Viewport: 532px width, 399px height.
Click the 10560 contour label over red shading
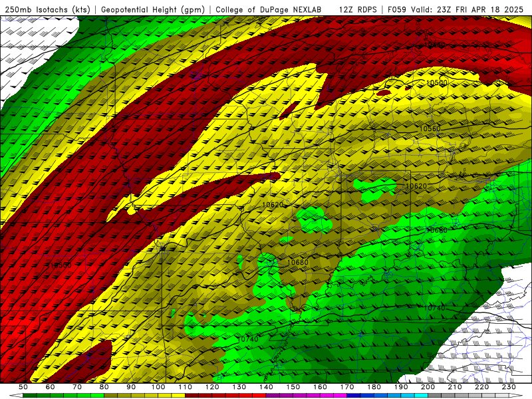[x=61, y=265]
